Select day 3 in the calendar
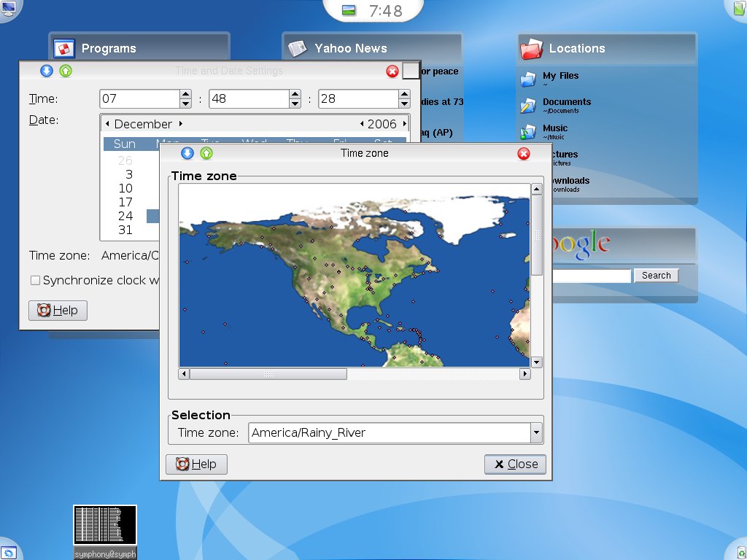 128,174
